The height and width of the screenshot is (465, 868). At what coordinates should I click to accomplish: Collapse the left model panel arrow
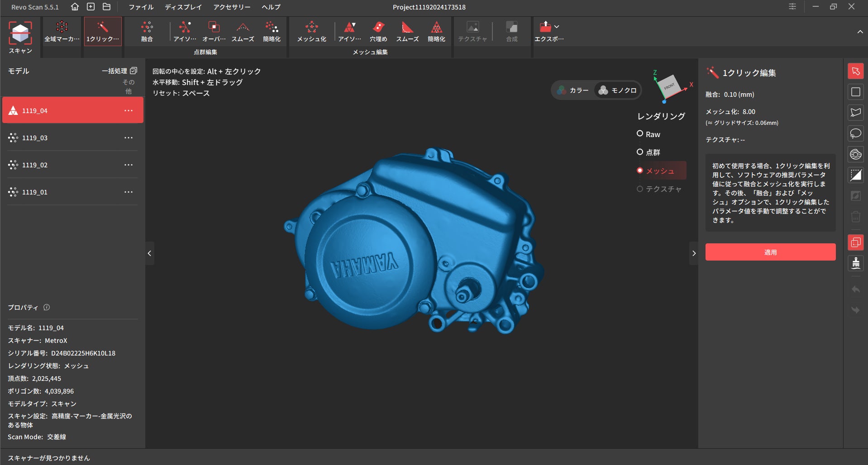149,253
